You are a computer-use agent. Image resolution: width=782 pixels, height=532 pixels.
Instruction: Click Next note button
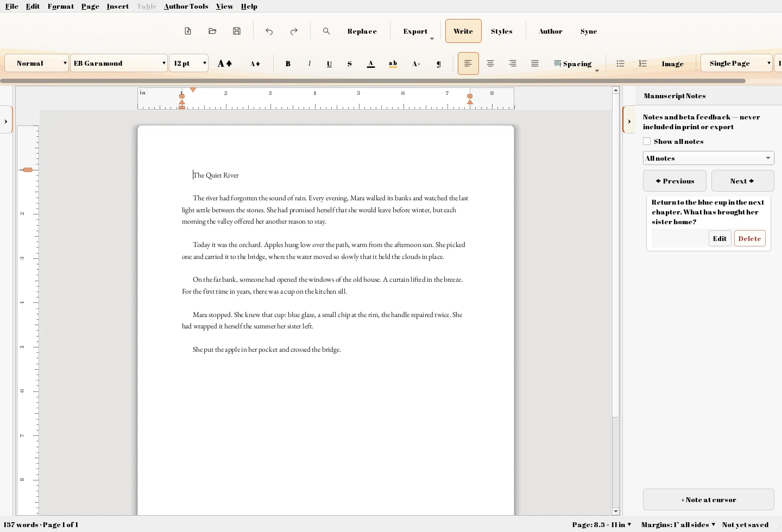(x=742, y=181)
